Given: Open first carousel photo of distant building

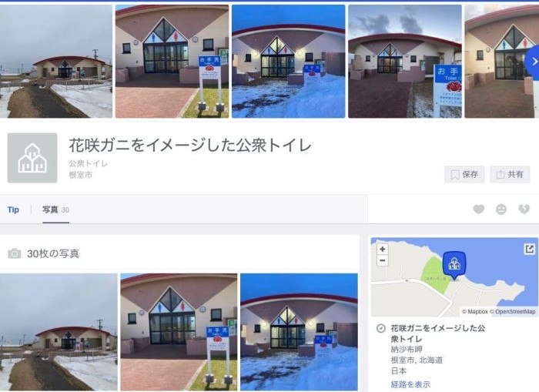Looking at the screenshot, I should (56, 61).
